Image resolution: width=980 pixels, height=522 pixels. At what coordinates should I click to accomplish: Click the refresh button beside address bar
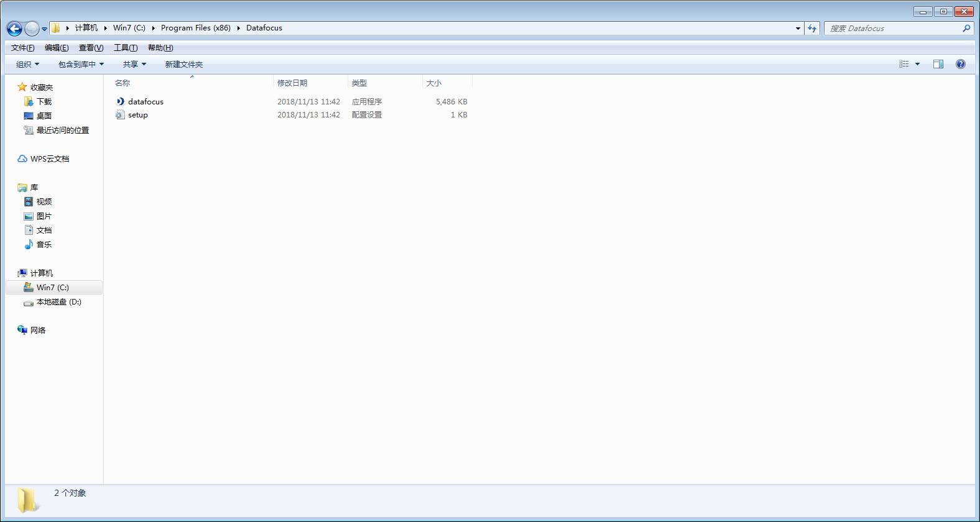(x=812, y=28)
